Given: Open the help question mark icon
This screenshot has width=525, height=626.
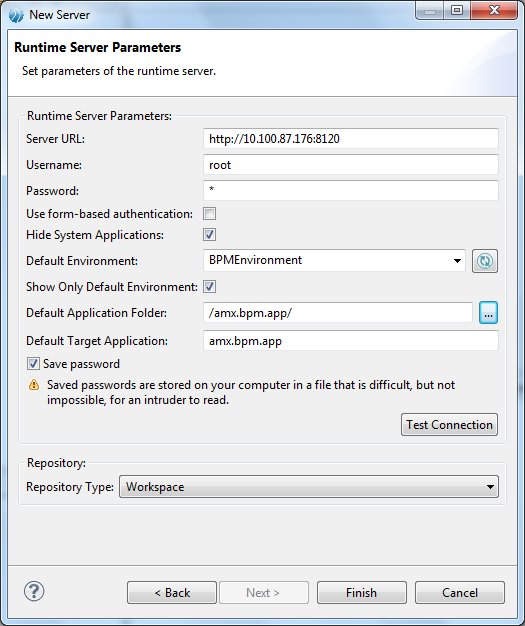Looking at the screenshot, I should [34, 591].
